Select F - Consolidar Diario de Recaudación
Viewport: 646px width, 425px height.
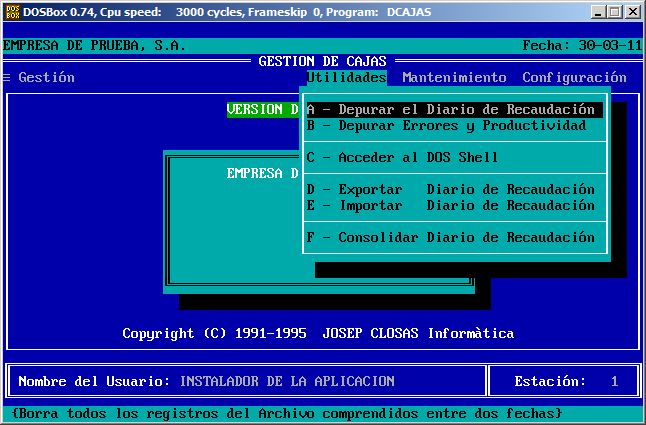click(454, 237)
